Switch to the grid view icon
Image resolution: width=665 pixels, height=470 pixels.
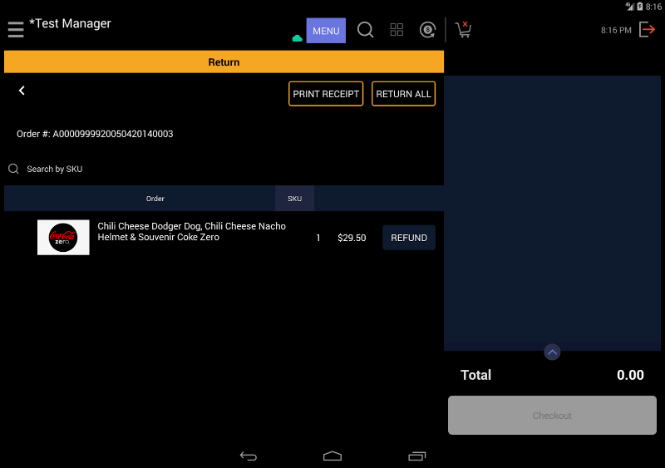[x=397, y=30]
